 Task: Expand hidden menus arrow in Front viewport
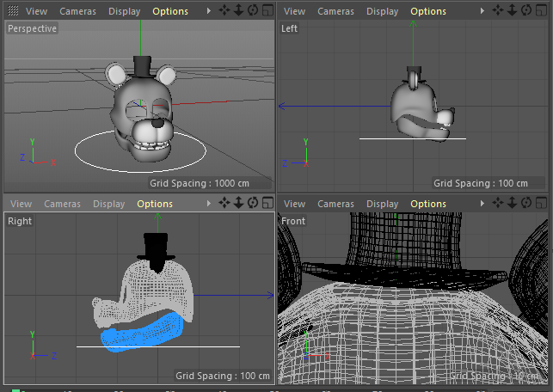click(482, 204)
